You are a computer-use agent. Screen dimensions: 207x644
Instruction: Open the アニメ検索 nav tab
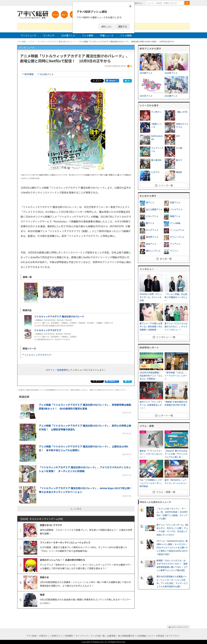tap(88, 35)
